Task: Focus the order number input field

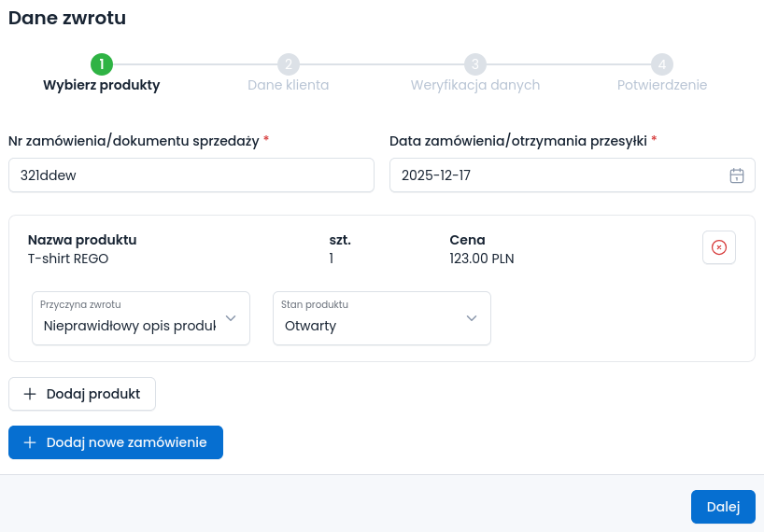Action: (x=191, y=175)
